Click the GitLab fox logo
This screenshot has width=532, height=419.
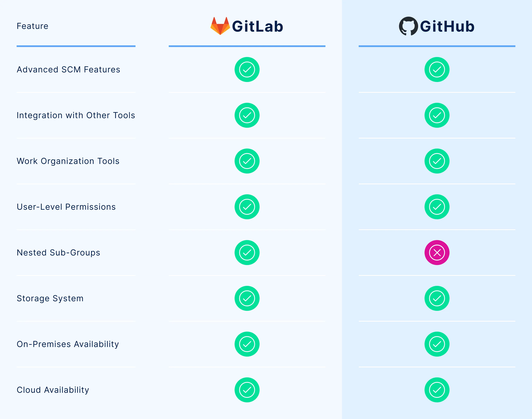click(220, 26)
